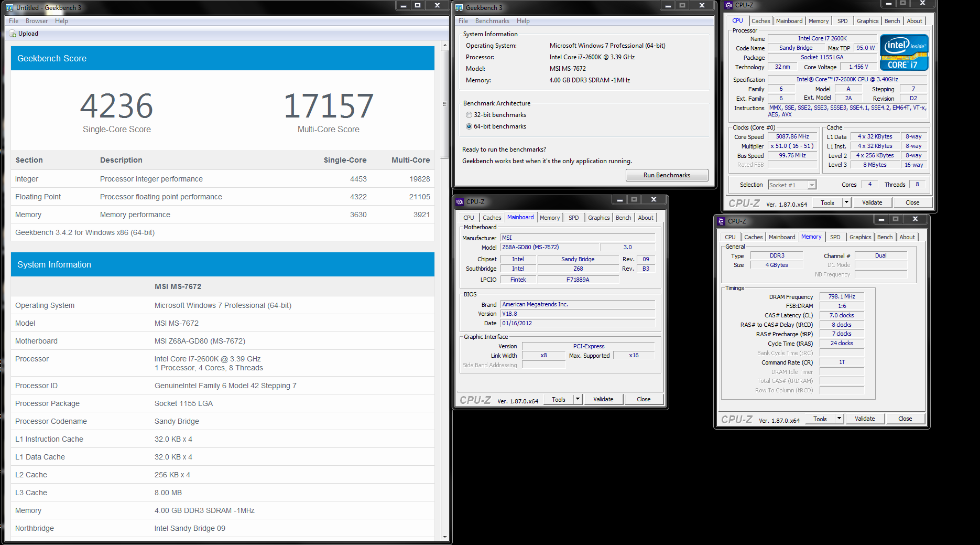This screenshot has height=545, width=980.
Task: Switch to Caches tab in CPU-Z CPU window
Action: tap(760, 21)
